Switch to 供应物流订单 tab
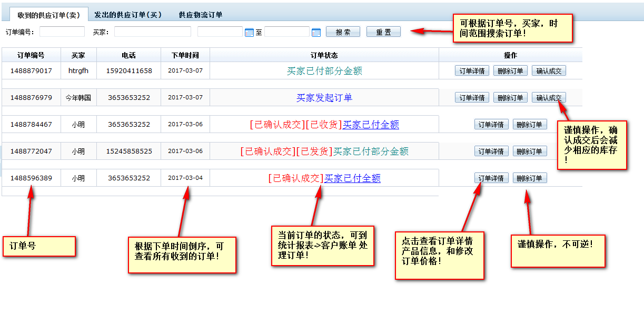Screen dimensions: 644x335 point(201,15)
